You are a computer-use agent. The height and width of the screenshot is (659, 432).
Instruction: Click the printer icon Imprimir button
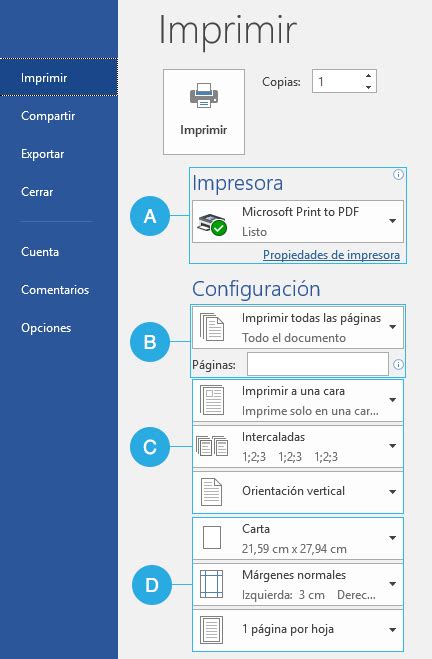pyautogui.click(x=204, y=112)
